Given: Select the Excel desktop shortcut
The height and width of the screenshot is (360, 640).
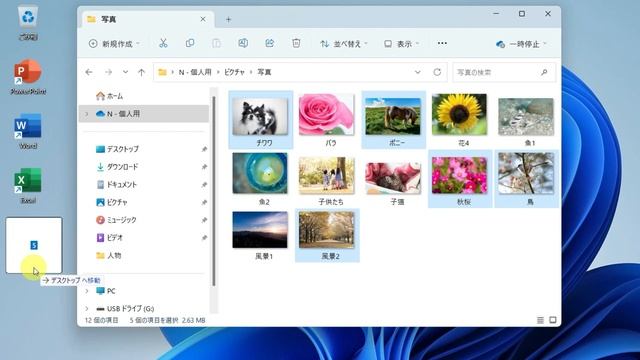Looking at the screenshot, I should point(28,185).
